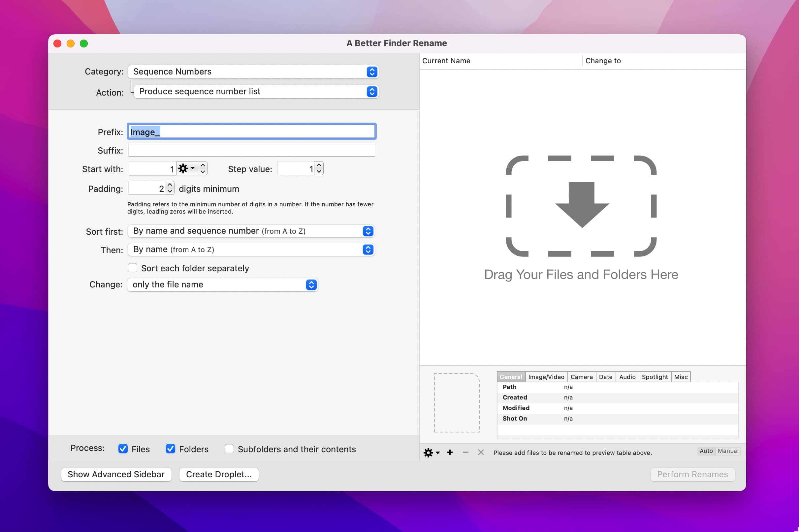Decrease the Padding digits

pyautogui.click(x=170, y=192)
